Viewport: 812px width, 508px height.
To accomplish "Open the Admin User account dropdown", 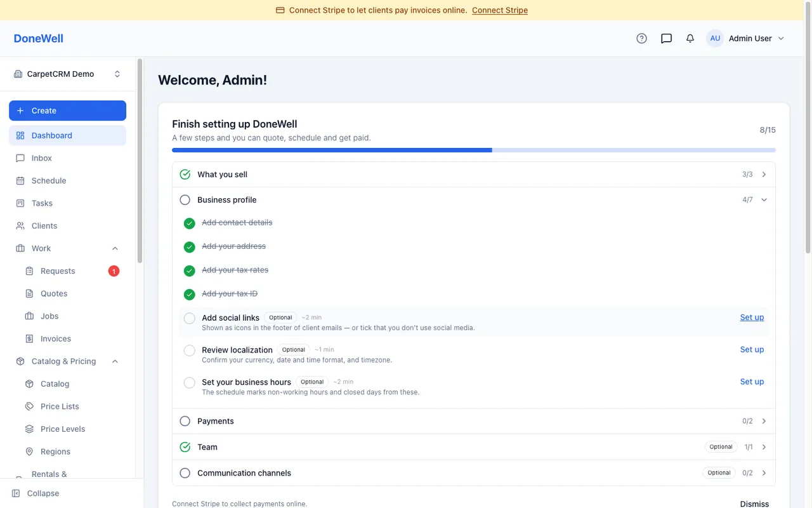I will pyautogui.click(x=745, y=38).
